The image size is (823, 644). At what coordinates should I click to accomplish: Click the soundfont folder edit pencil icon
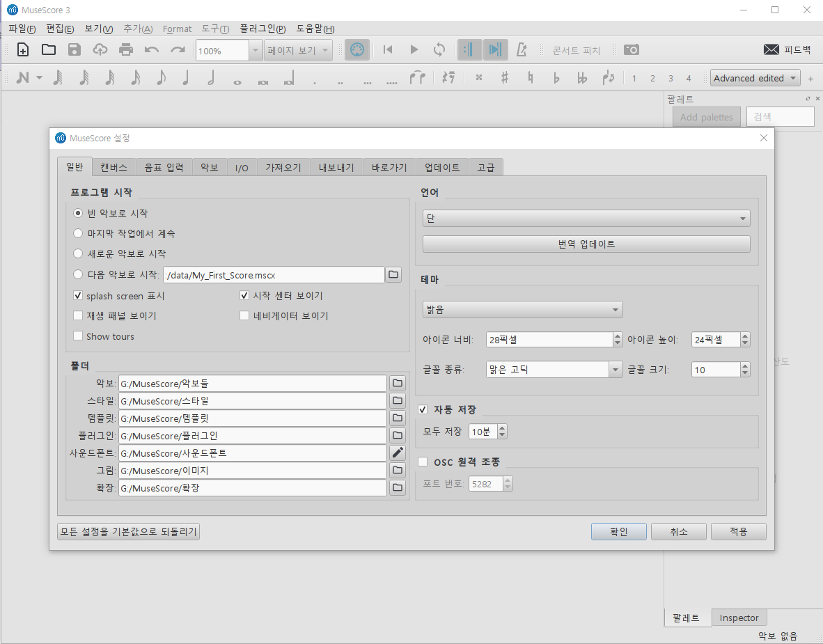(x=398, y=453)
